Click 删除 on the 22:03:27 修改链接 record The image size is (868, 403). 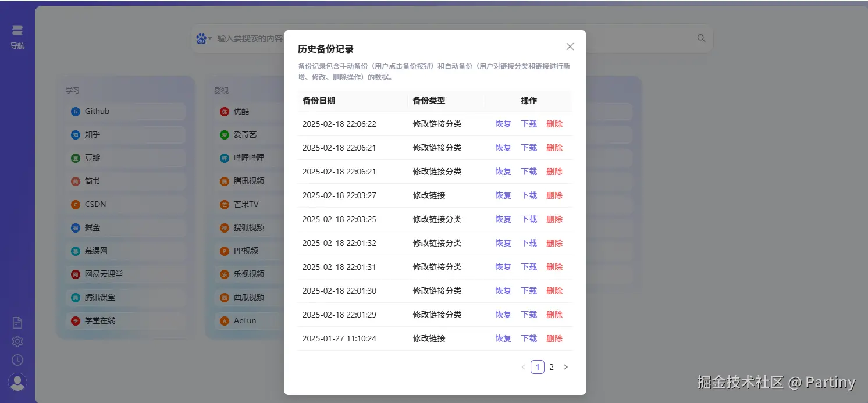(x=554, y=195)
